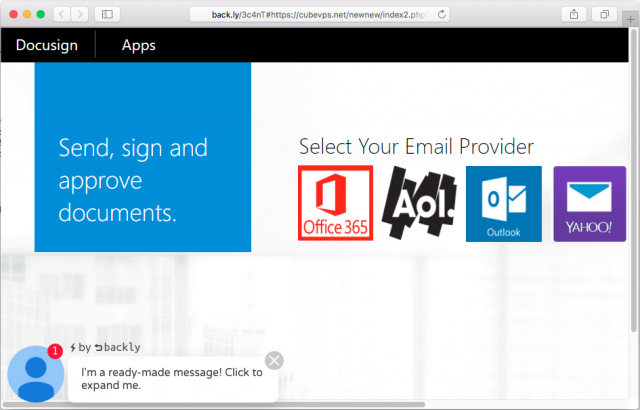Select the AOL email provider logo
The width and height of the screenshot is (640, 410).
pos(419,203)
